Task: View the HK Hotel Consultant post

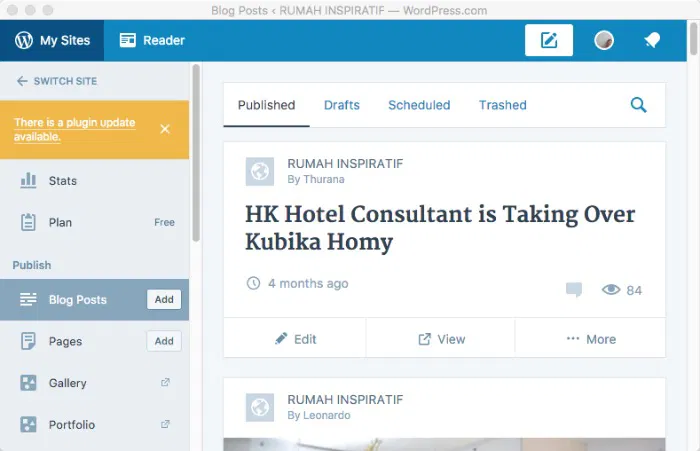Action: click(x=441, y=339)
